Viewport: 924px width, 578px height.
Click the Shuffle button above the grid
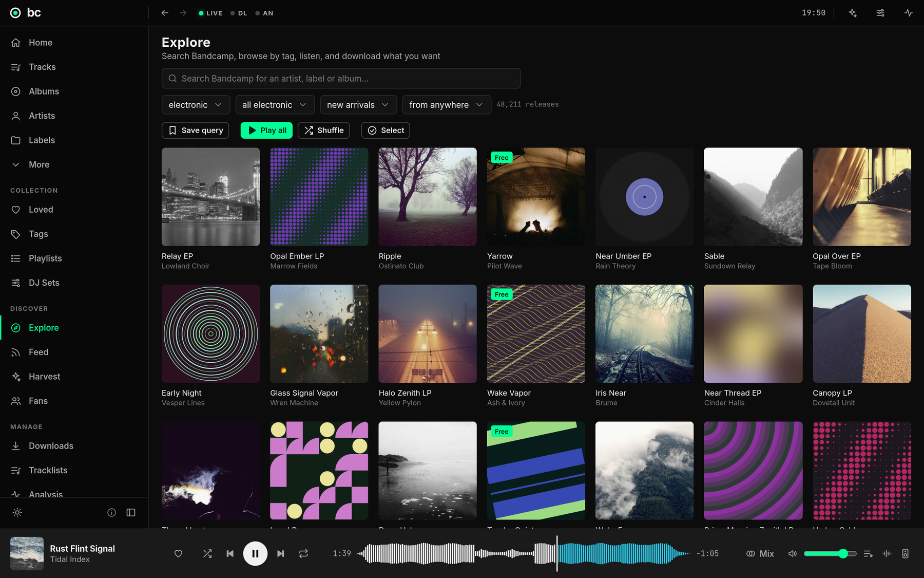[323, 130]
